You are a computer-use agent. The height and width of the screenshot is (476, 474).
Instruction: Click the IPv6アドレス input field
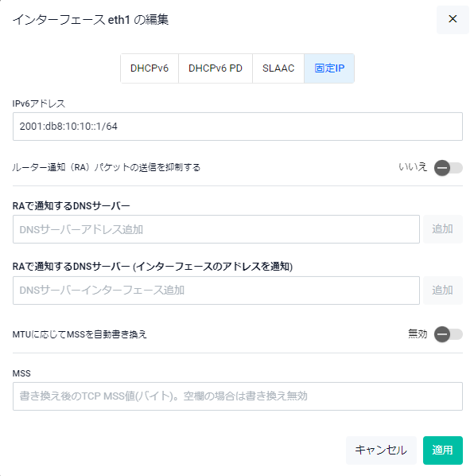click(x=238, y=127)
